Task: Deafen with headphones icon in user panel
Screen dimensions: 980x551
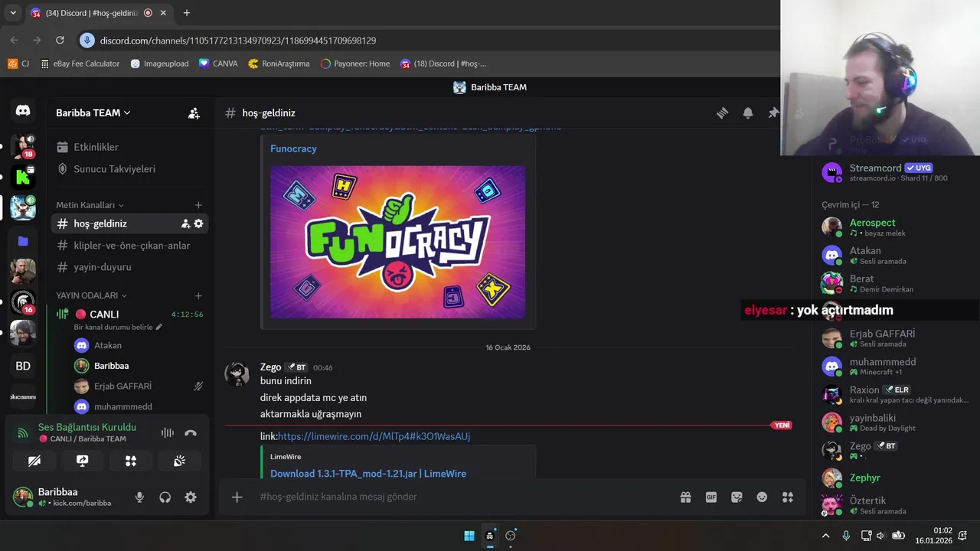Action: [165, 497]
